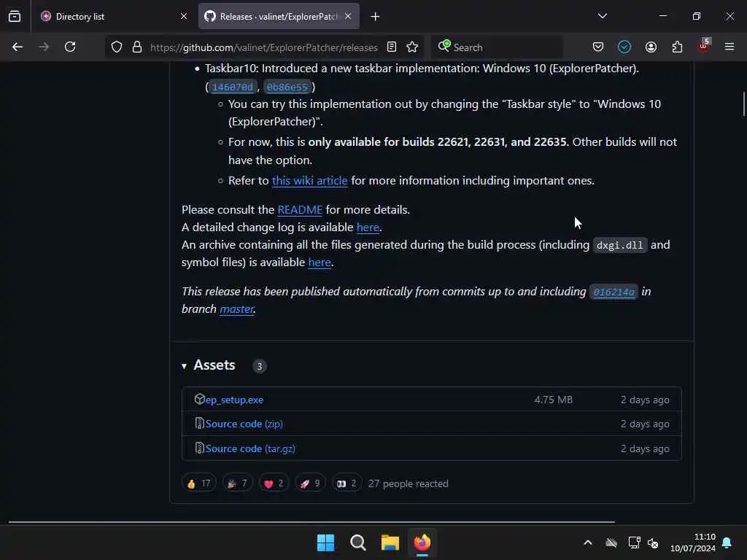Toggle the heart reaction with 2

[274, 483]
